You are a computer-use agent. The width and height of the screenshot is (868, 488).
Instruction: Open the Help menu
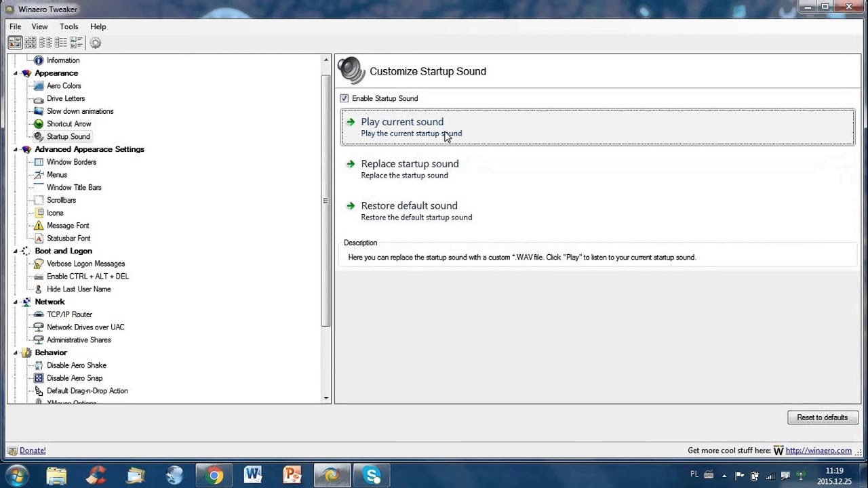[x=98, y=26]
